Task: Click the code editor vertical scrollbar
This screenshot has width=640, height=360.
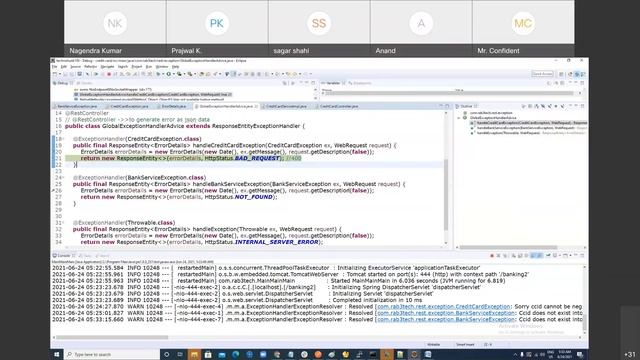Action: click(x=446, y=195)
